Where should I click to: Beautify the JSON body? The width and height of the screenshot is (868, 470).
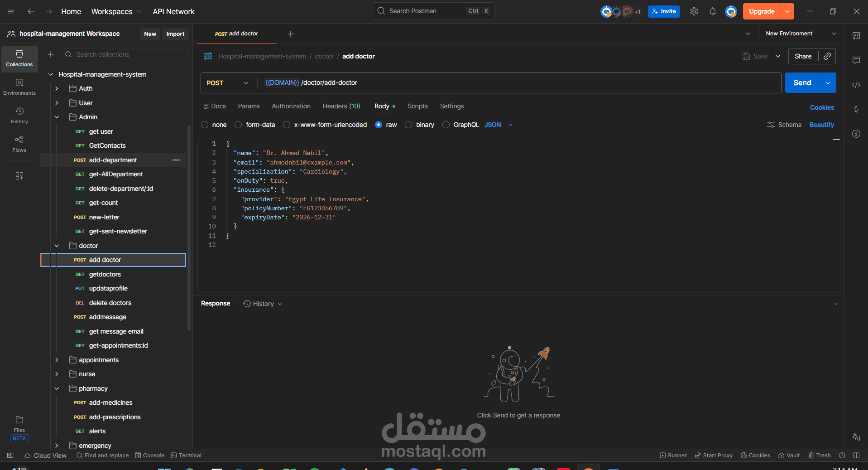[822, 125]
